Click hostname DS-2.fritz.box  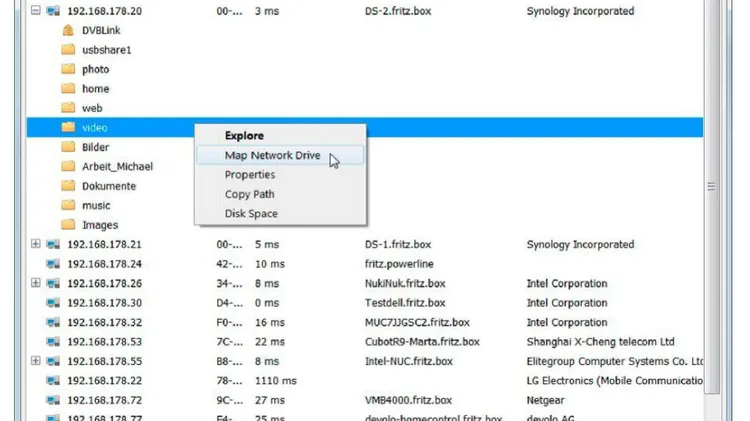point(398,11)
